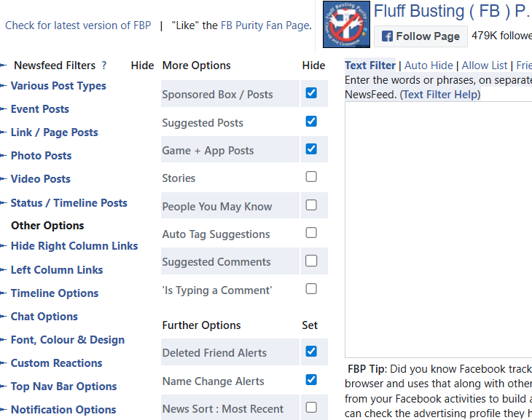This screenshot has width=532, height=420.
Task: Open the Text Filter Help link
Action: 440,94
